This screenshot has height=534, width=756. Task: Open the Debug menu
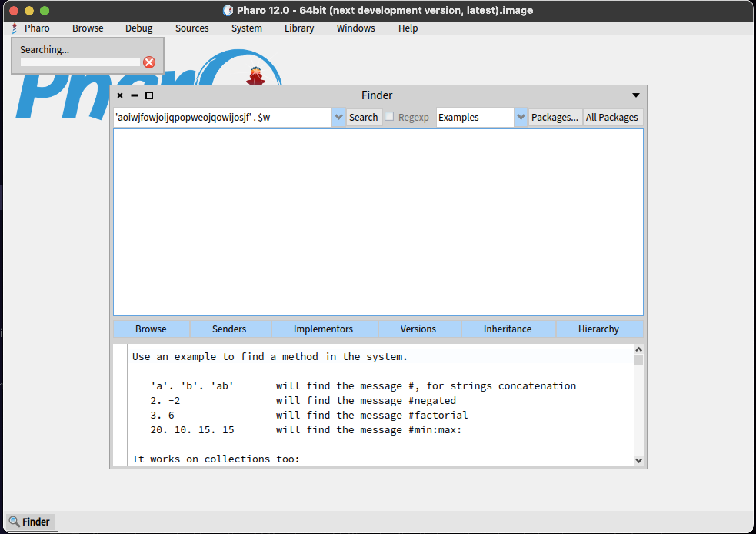[138, 28]
